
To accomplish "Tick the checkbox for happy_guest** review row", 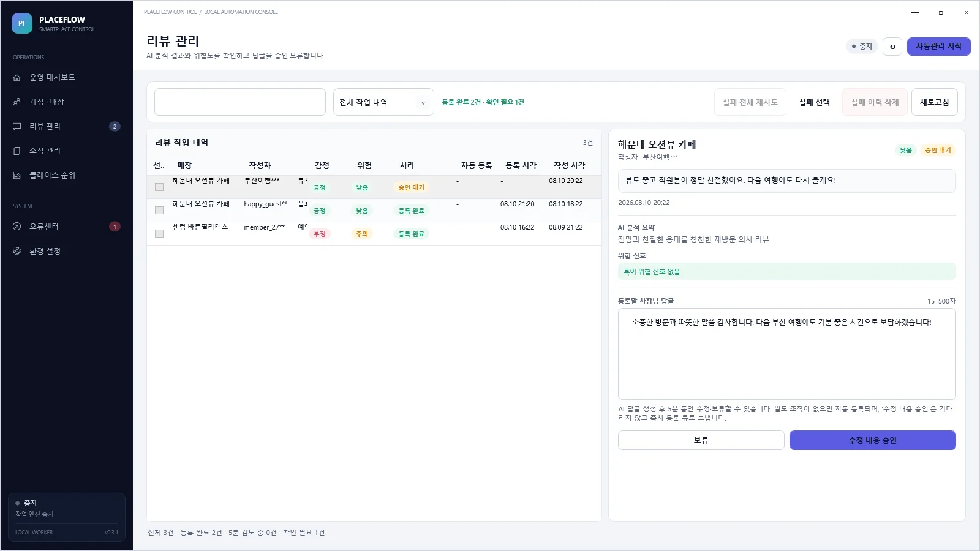I will (x=159, y=210).
